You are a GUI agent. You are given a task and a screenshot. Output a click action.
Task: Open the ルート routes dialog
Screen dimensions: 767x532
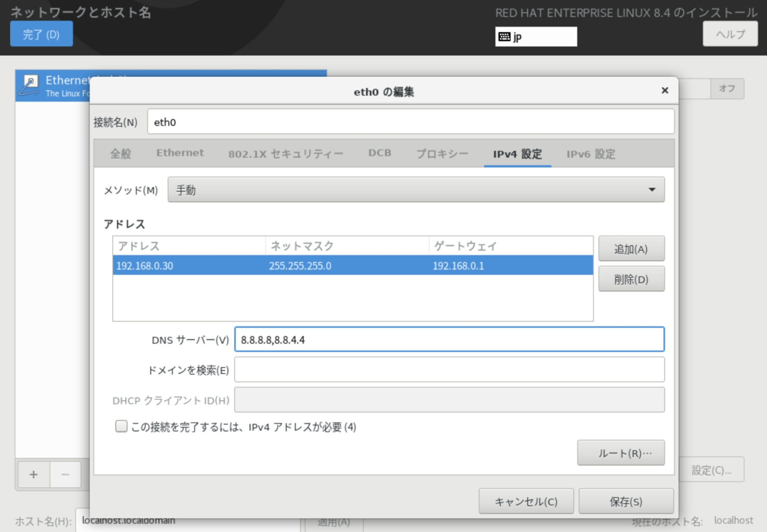tap(621, 453)
